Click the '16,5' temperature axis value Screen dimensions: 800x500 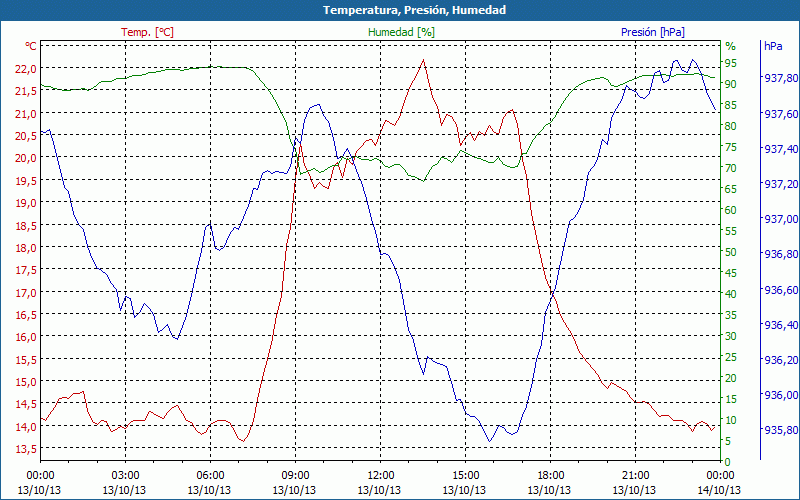[26, 315]
